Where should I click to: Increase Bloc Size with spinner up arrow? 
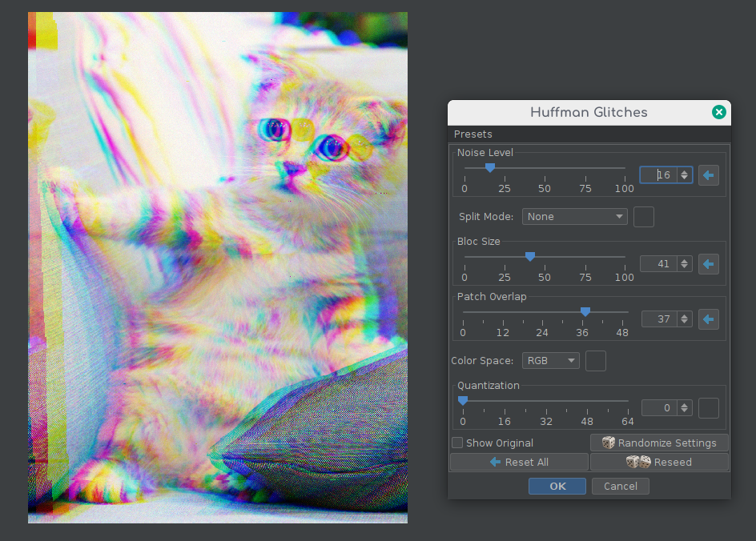click(684, 260)
